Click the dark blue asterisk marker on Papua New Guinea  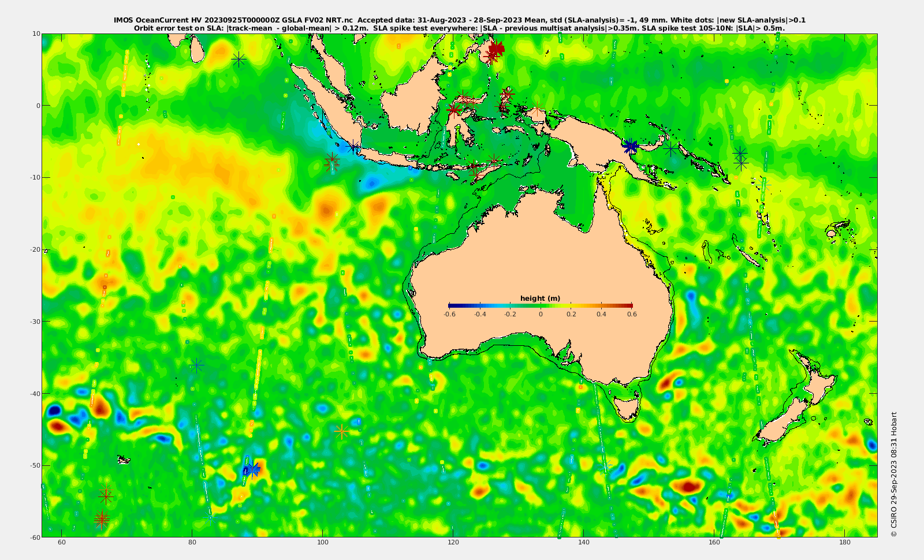pyautogui.click(x=630, y=147)
